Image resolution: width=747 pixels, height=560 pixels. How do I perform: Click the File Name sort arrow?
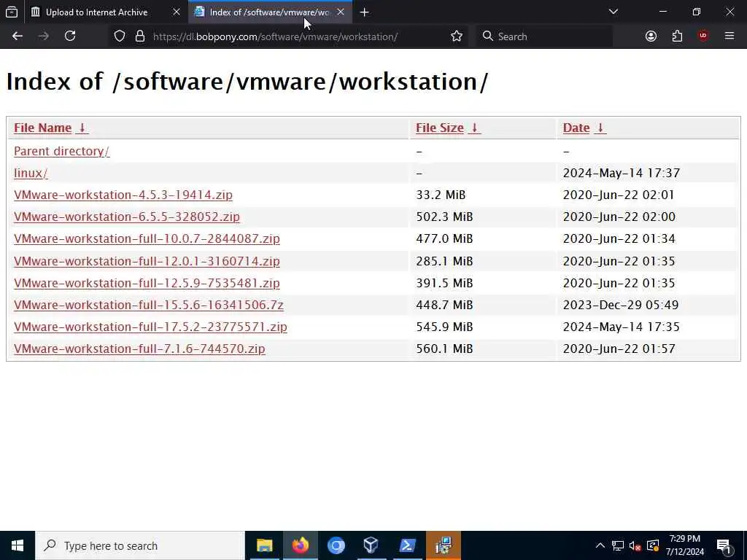82,128
